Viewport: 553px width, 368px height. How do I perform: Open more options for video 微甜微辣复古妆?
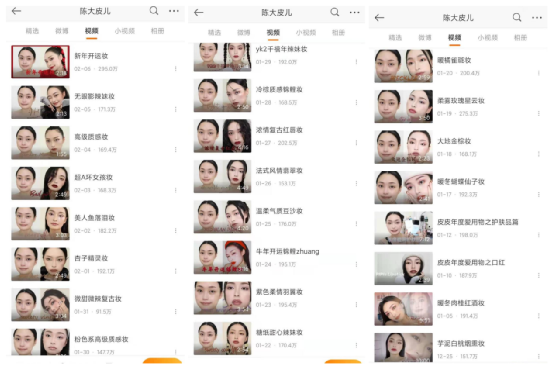175,312
